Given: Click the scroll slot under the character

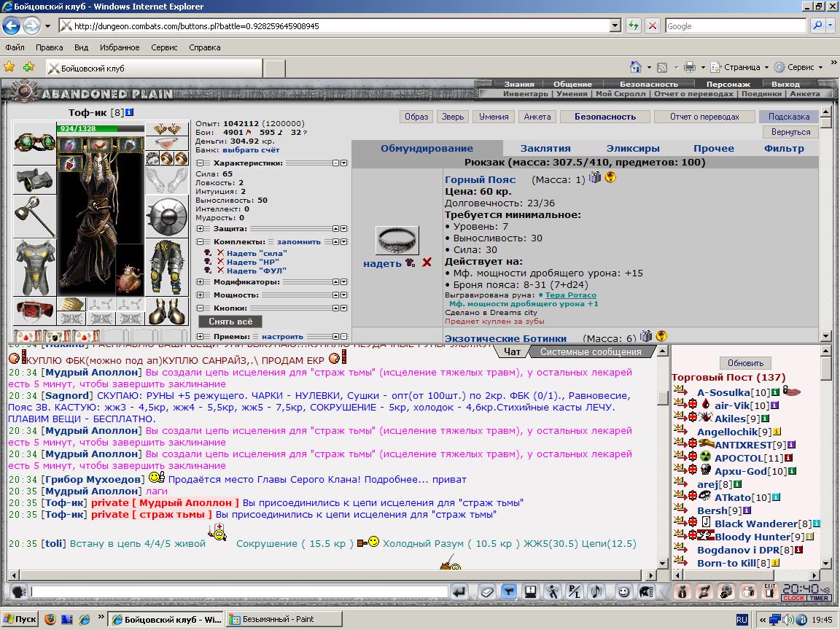Looking at the screenshot, I should tap(71, 304).
